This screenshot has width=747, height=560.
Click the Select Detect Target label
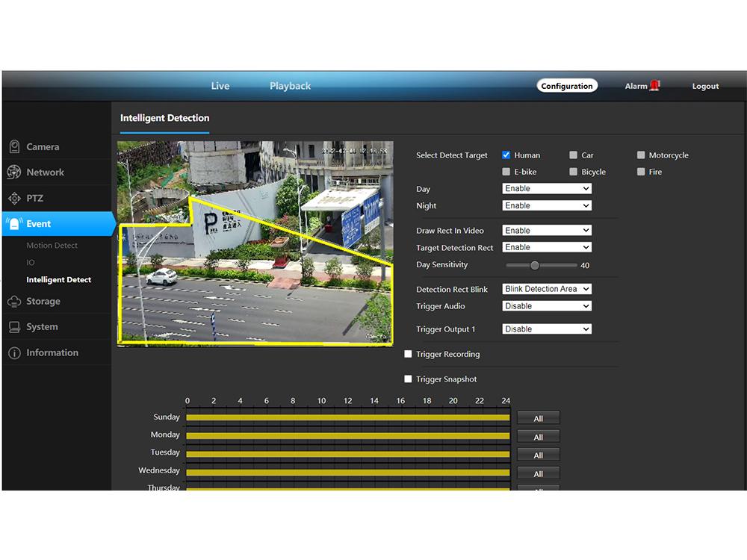(x=452, y=155)
